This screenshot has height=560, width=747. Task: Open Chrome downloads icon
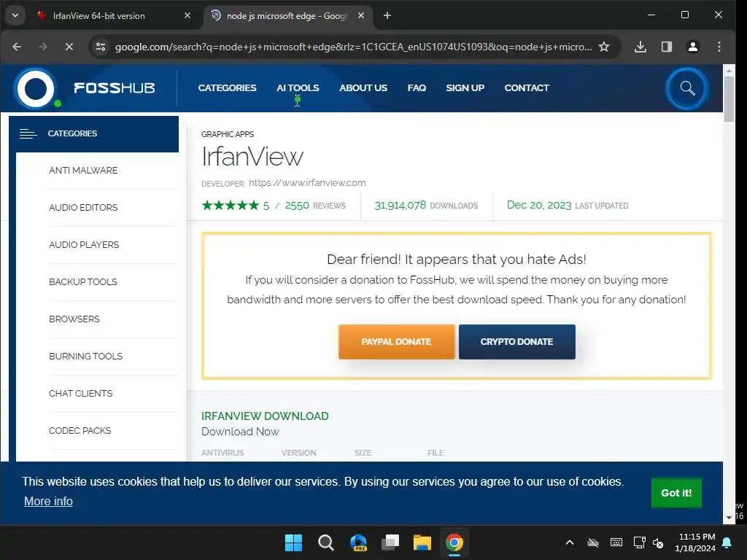[x=640, y=47]
